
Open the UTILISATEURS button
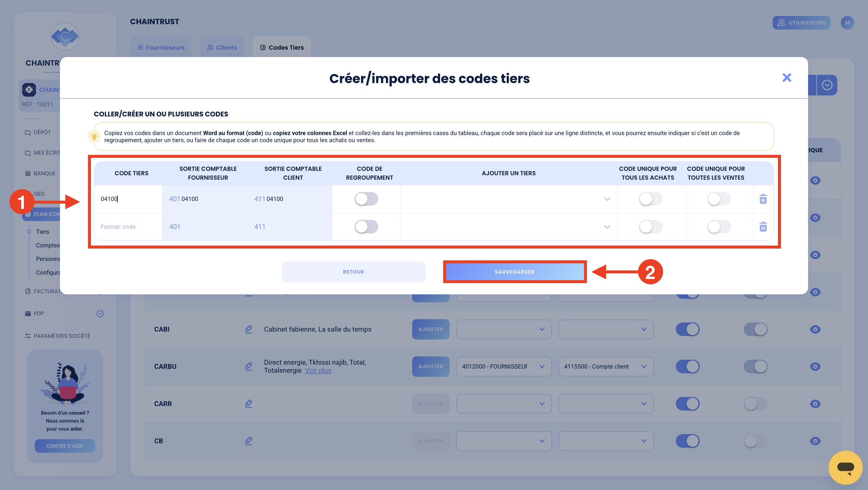[x=801, y=22]
